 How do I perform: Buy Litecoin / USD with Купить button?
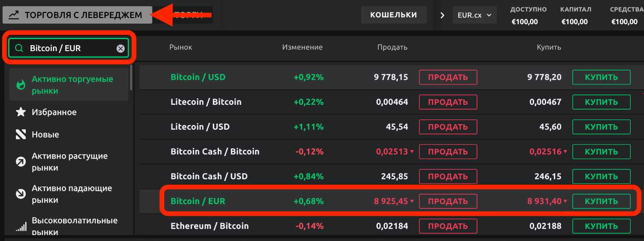(601, 127)
